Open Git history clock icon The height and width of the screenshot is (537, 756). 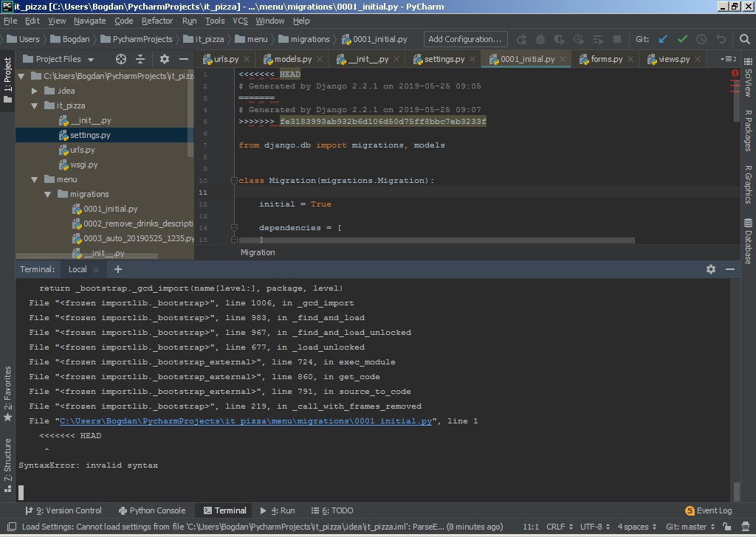tap(701, 40)
